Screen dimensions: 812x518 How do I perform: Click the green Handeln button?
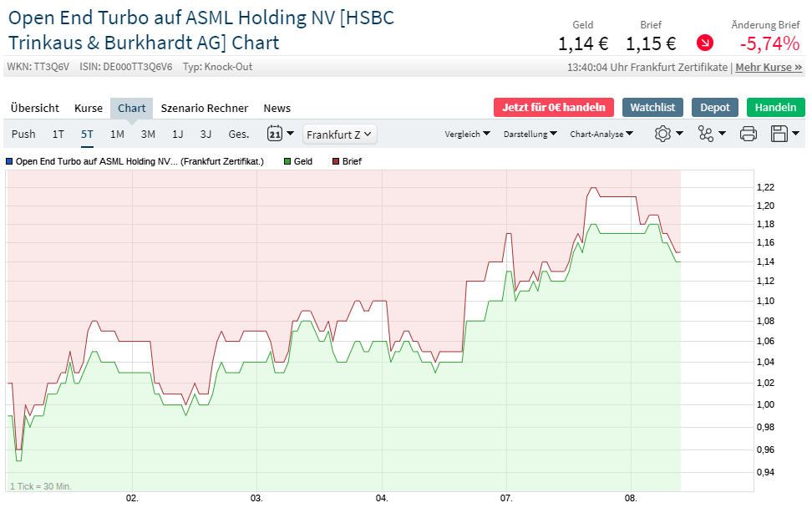pyautogui.click(x=775, y=107)
